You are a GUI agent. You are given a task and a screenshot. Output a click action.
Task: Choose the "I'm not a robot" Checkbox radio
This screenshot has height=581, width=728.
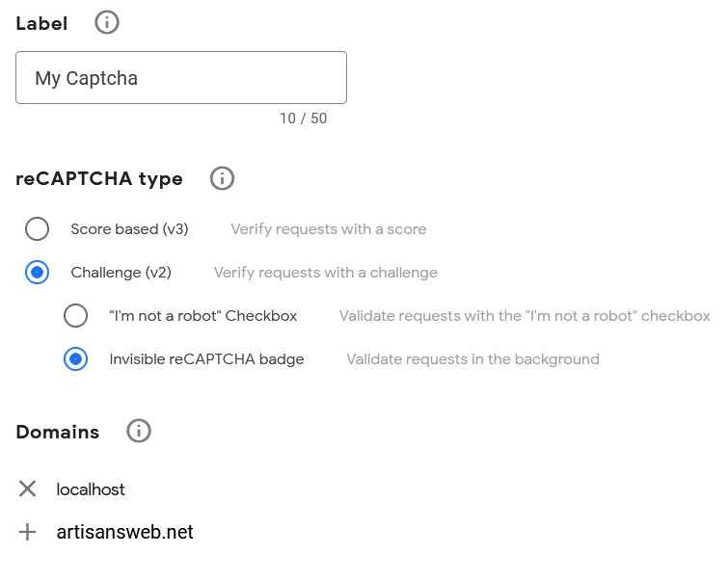click(x=75, y=316)
